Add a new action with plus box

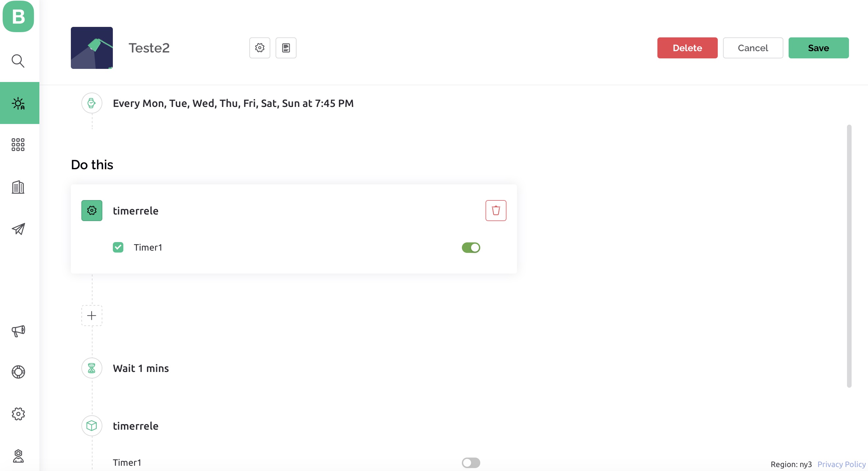pyautogui.click(x=92, y=315)
